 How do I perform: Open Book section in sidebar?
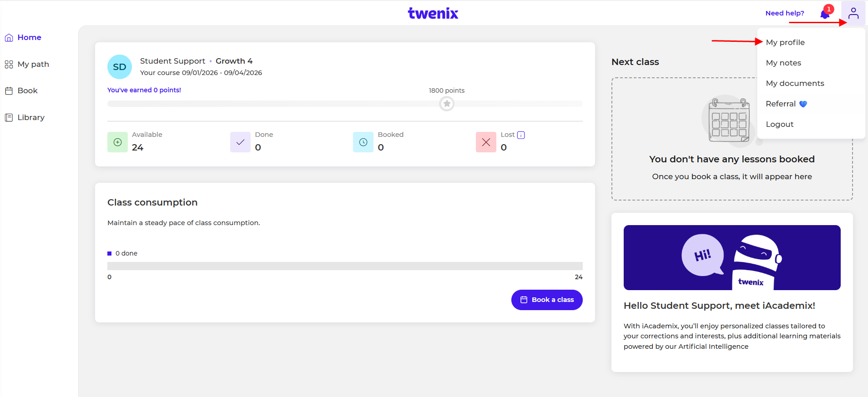coord(27,91)
